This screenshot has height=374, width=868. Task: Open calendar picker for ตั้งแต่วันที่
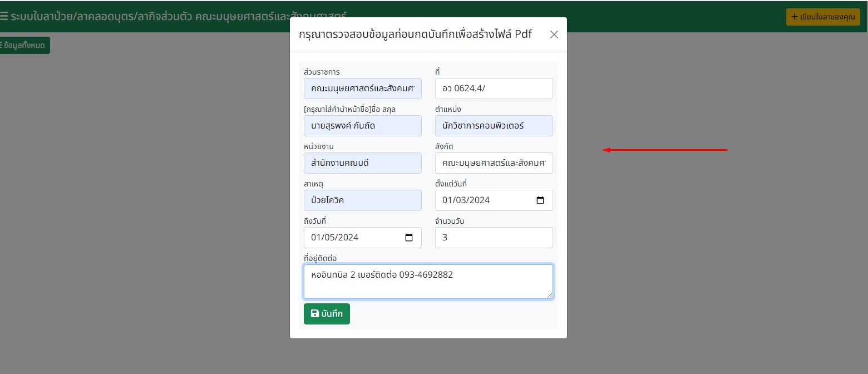point(540,200)
